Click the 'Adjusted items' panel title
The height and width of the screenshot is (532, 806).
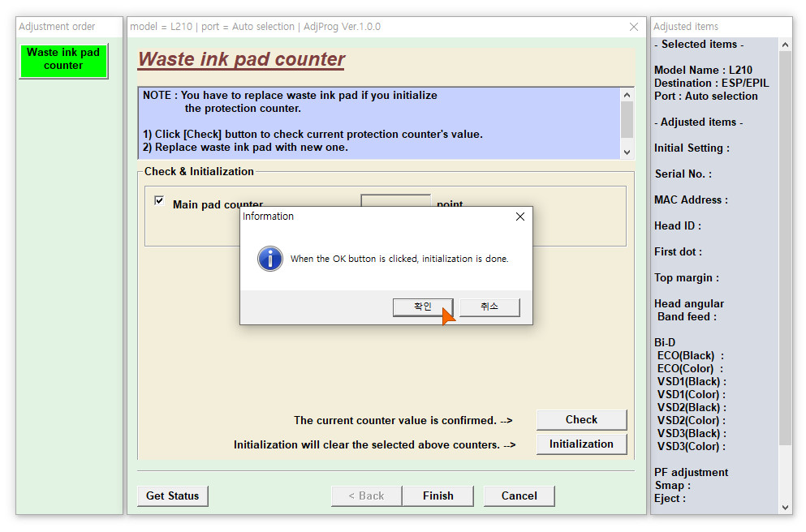pyautogui.click(x=686, y=27)
